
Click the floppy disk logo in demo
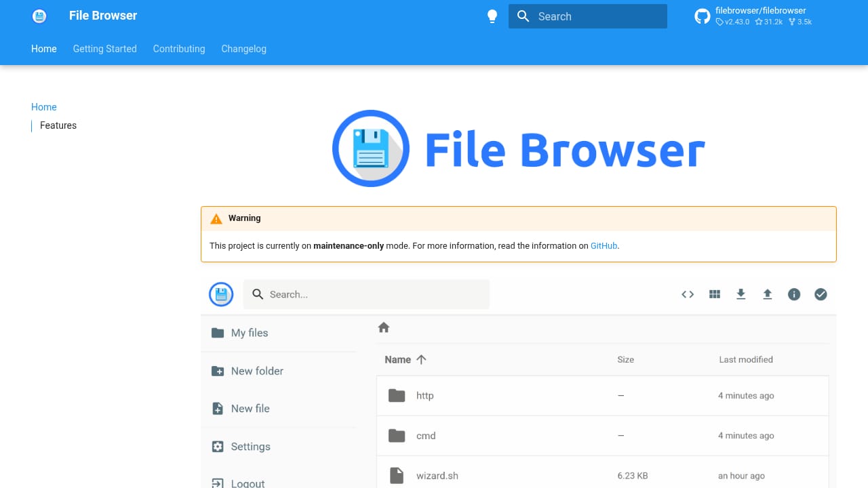pos(221,294)
